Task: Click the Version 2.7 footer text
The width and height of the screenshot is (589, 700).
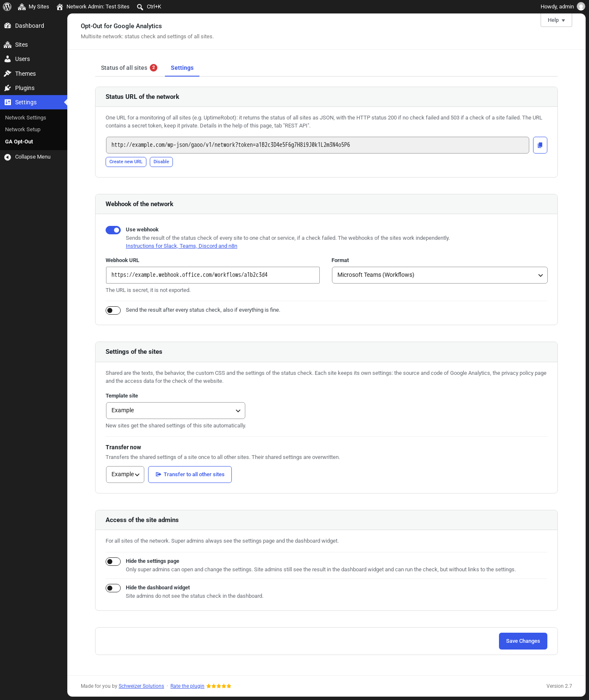Action: [x=559, y=686]
